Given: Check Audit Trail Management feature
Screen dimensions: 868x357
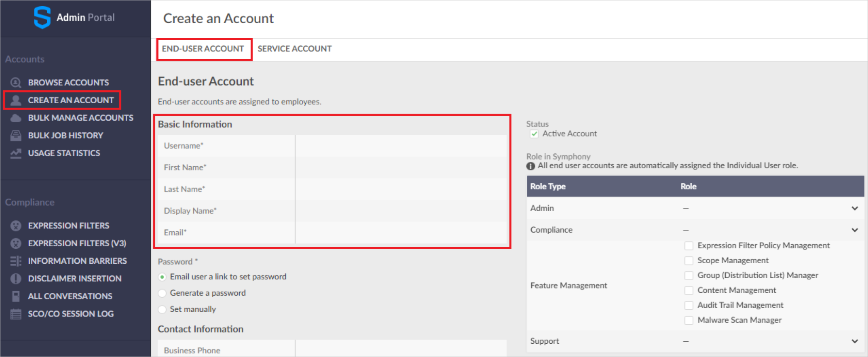Looking at the screenshot, I should click(689, 306).
